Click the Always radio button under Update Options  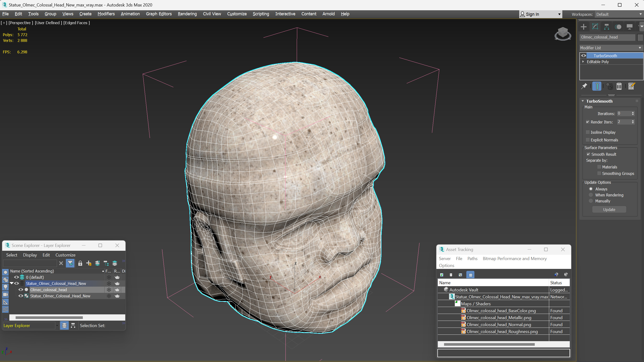(x=591, y=188)
